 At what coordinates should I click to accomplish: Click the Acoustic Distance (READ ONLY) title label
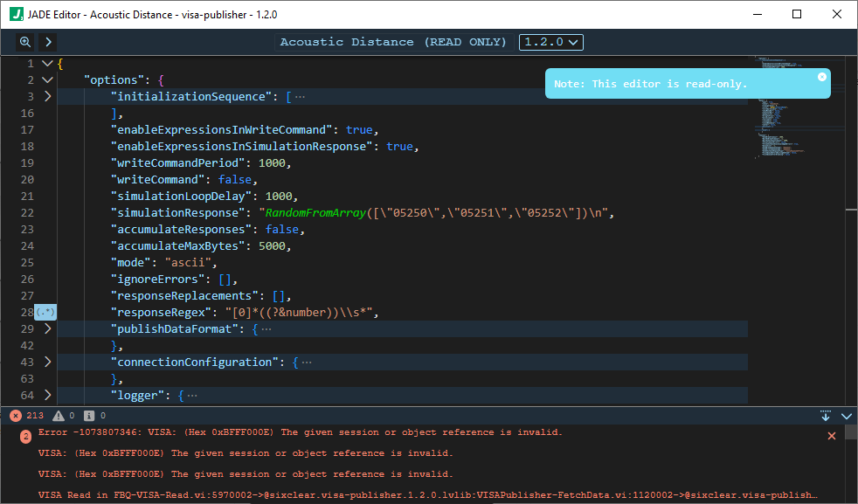tap(391, 41)
